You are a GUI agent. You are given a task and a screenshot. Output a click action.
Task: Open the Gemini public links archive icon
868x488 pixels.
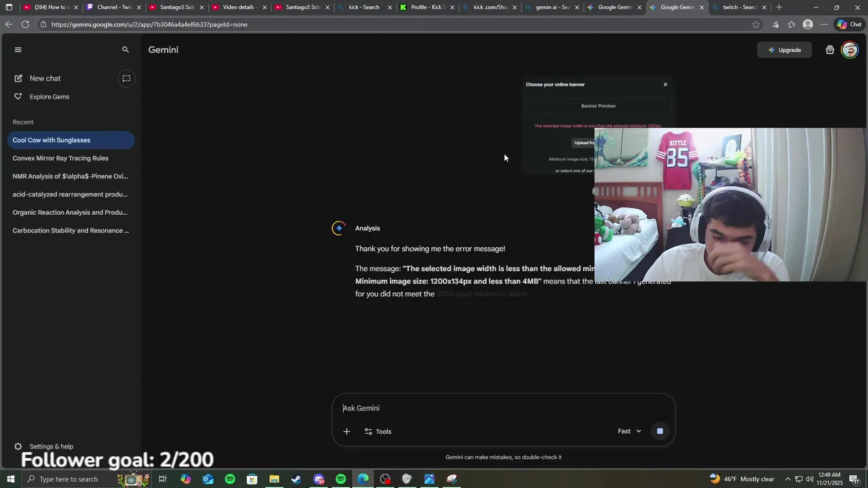point(829,50)
